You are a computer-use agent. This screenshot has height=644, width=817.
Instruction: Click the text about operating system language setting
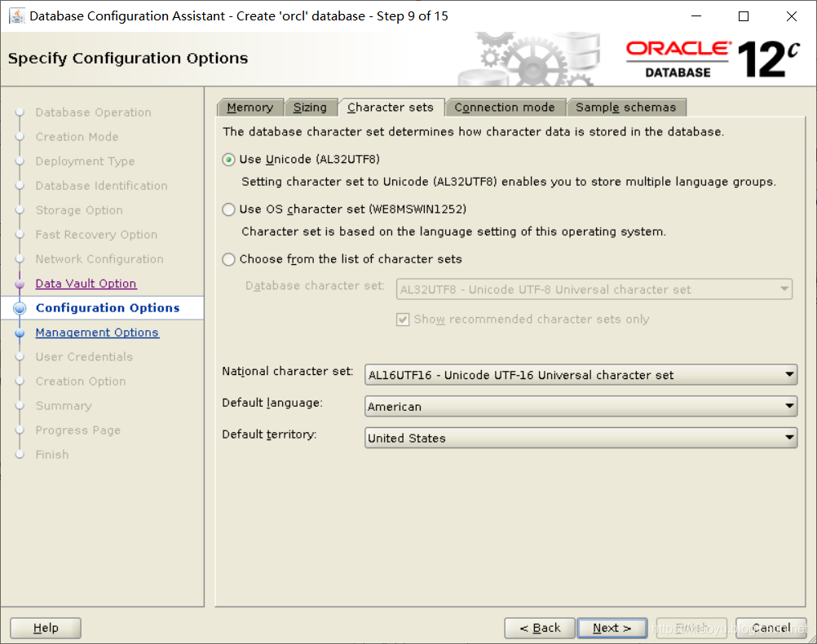click(453, 232)
